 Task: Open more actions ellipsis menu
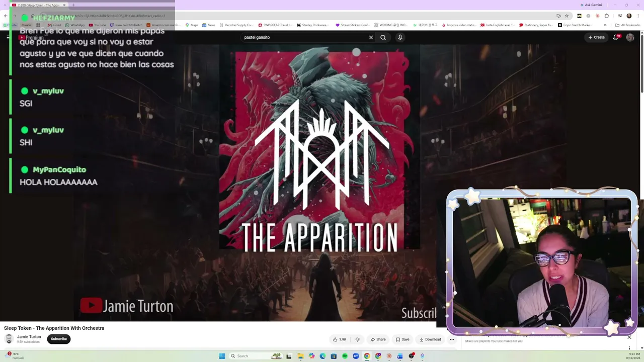452,339
